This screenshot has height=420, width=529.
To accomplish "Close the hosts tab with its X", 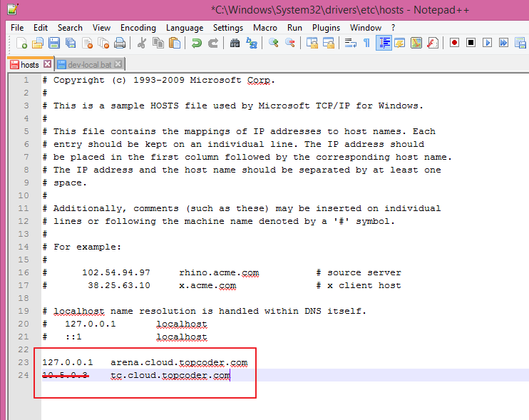I will click(x=48, y=65).
